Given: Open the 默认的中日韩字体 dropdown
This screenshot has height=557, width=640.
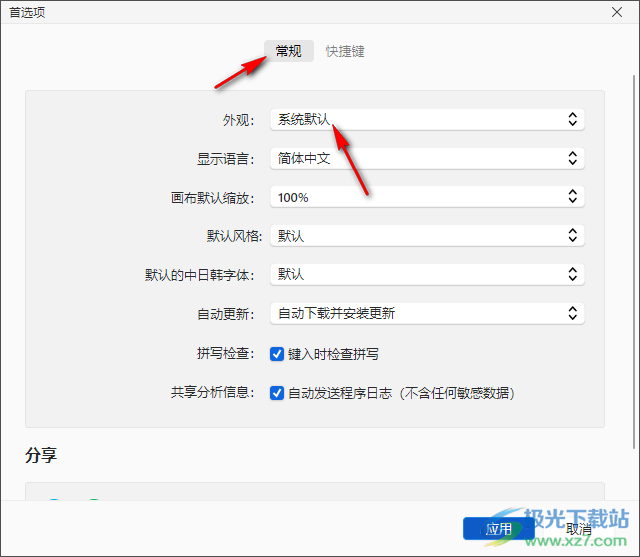Looking at the screenshot, I should pos(427,275).
